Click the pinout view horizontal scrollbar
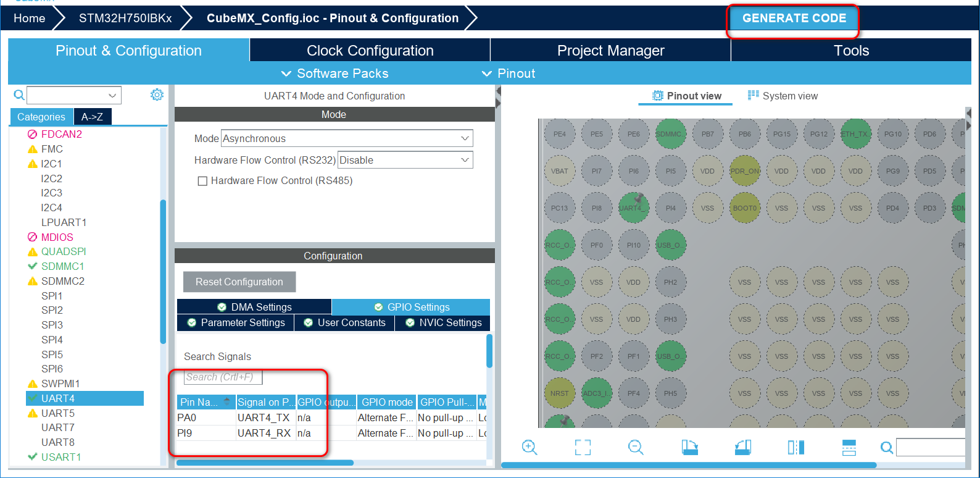This screenshot has width=980, height=478. 689,465
